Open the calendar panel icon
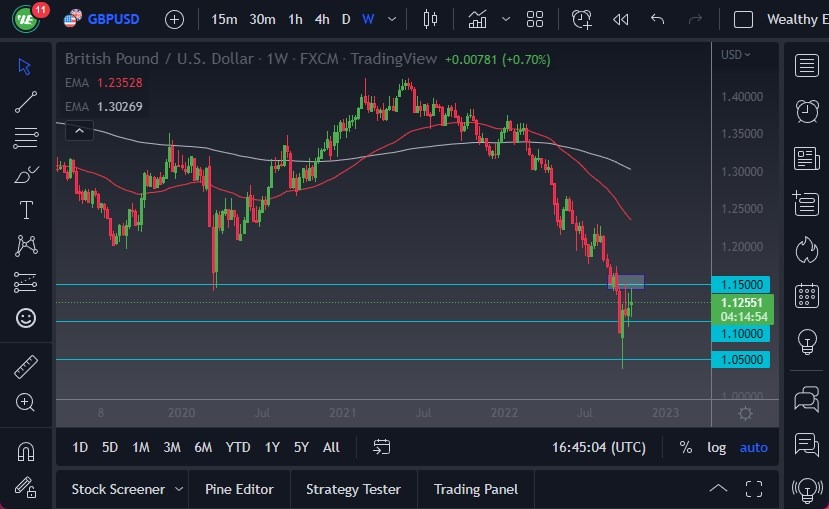Viewport: 829px width, 509px height. click(x=806, y=296)
